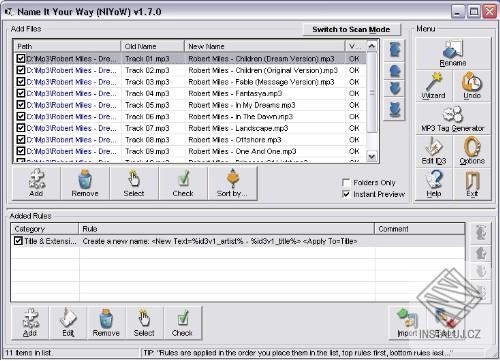Select Robert Miles - In The Dawn.mp3
This screenshot has height=361, width=500.
click(x=241, y=116)
